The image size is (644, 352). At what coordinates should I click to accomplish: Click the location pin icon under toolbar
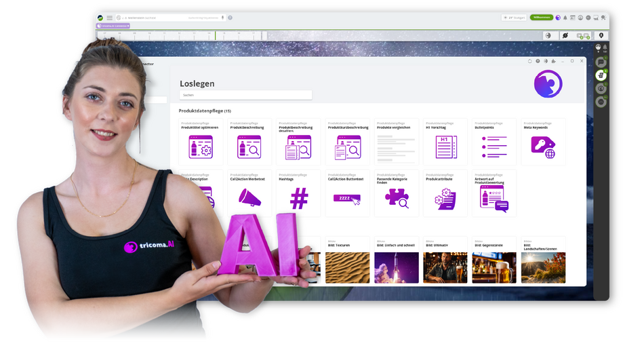(601, 36)
